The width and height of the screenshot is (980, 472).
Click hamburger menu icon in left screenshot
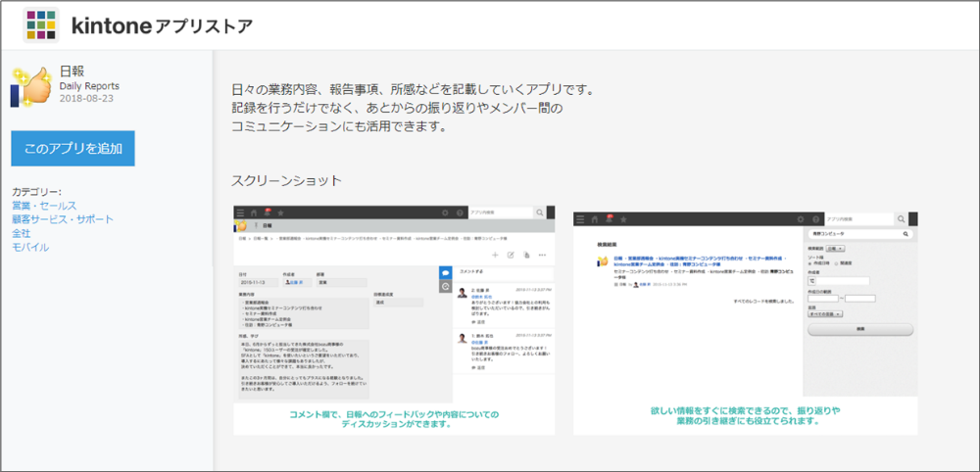pos(241,212)
